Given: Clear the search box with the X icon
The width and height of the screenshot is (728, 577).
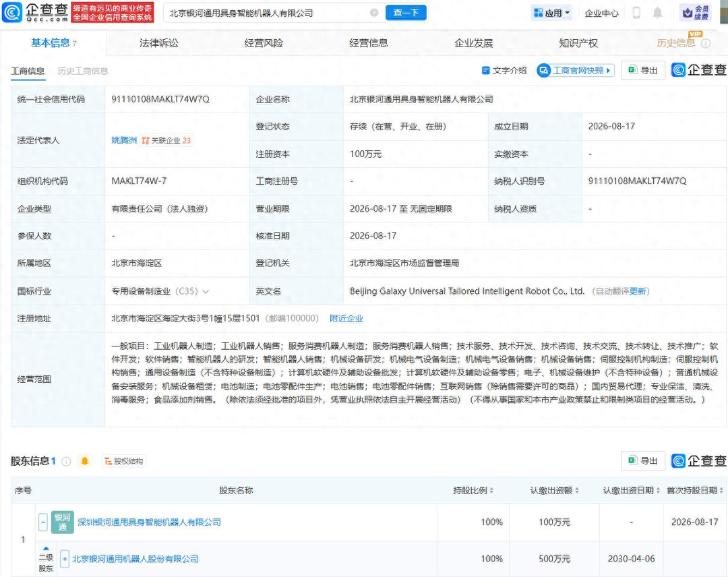Looking at the screenshot, I should [x=373, y=13].
